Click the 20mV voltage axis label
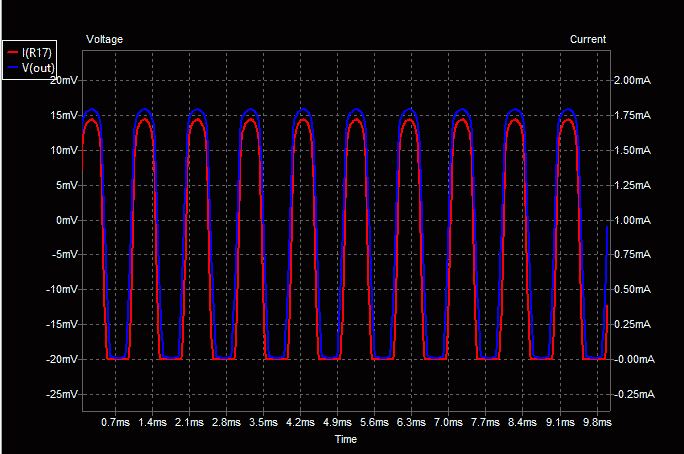684x454 pixels. point(64,80)
